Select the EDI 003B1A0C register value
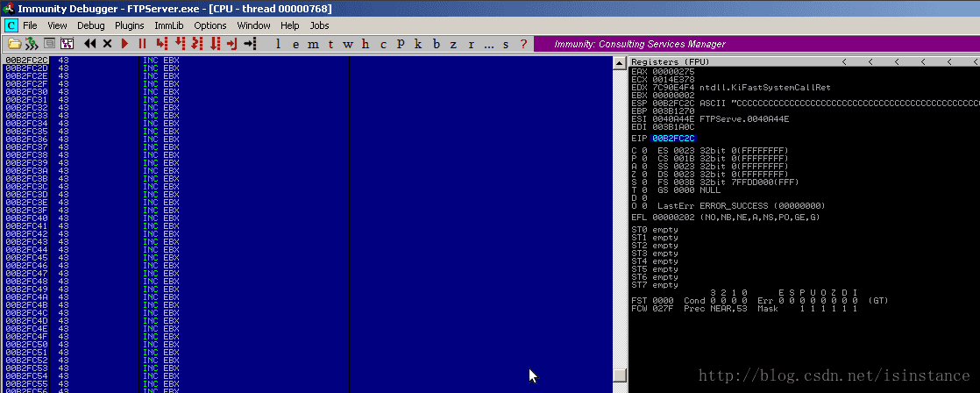 (673, 126)
